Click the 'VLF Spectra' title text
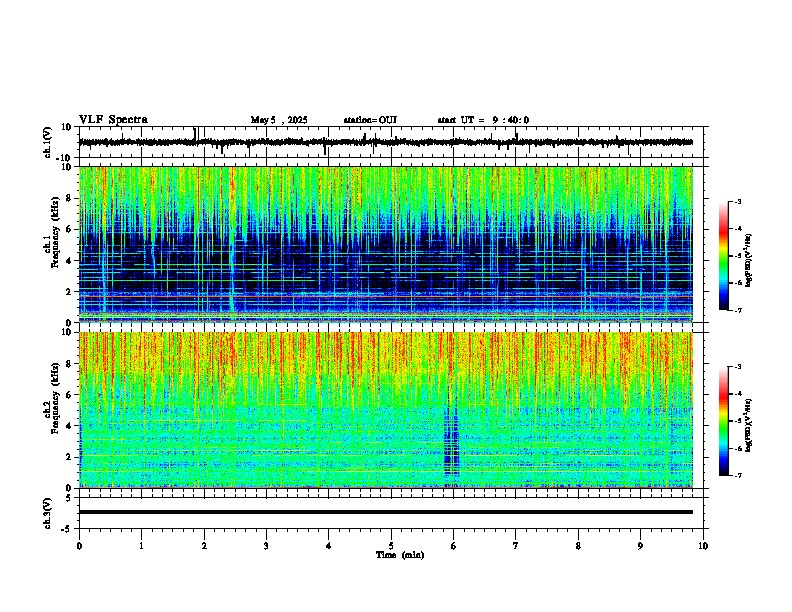 click(x=113, y=120)
